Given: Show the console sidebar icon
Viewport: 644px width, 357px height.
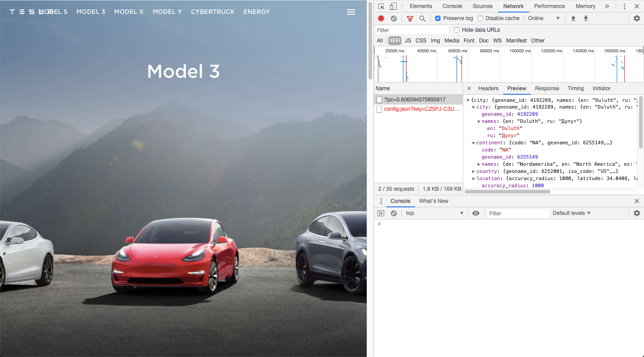Looking at the screenshot, I should click(381, 213).
